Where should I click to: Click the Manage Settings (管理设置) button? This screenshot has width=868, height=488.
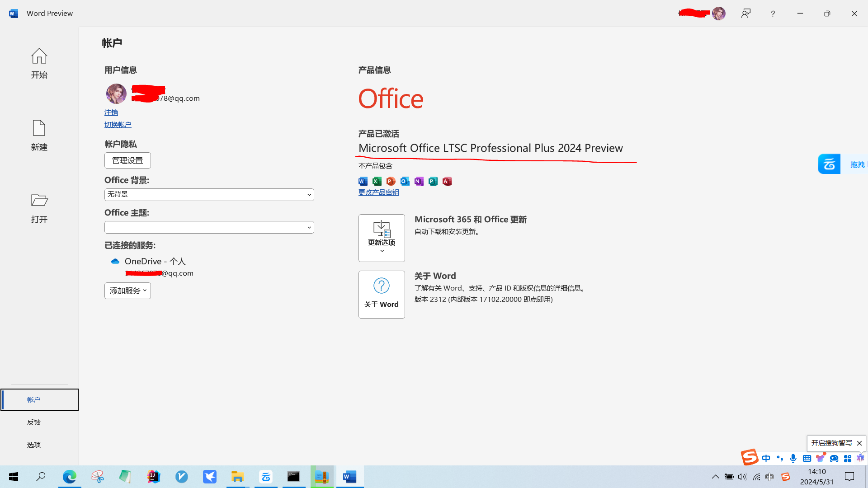pyautogui.click(x=127, y=160)
